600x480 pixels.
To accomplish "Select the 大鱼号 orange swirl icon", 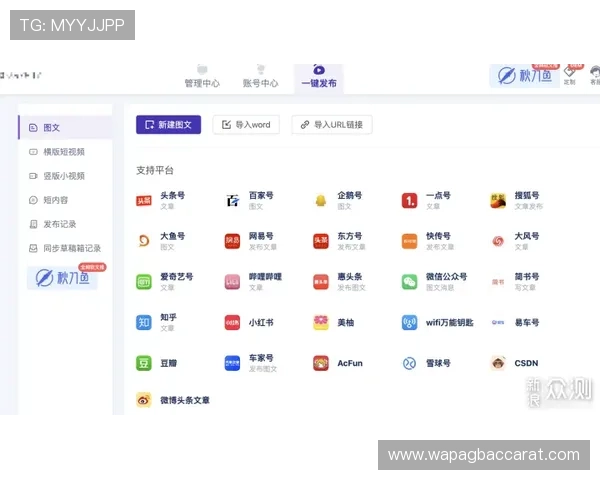I will click(144, 241).
